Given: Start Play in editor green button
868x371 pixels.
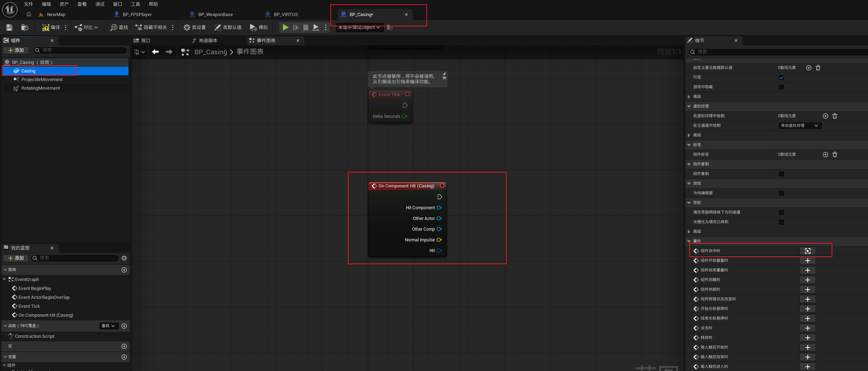Looking at the screenshot, I should click(x=285, y=27).
